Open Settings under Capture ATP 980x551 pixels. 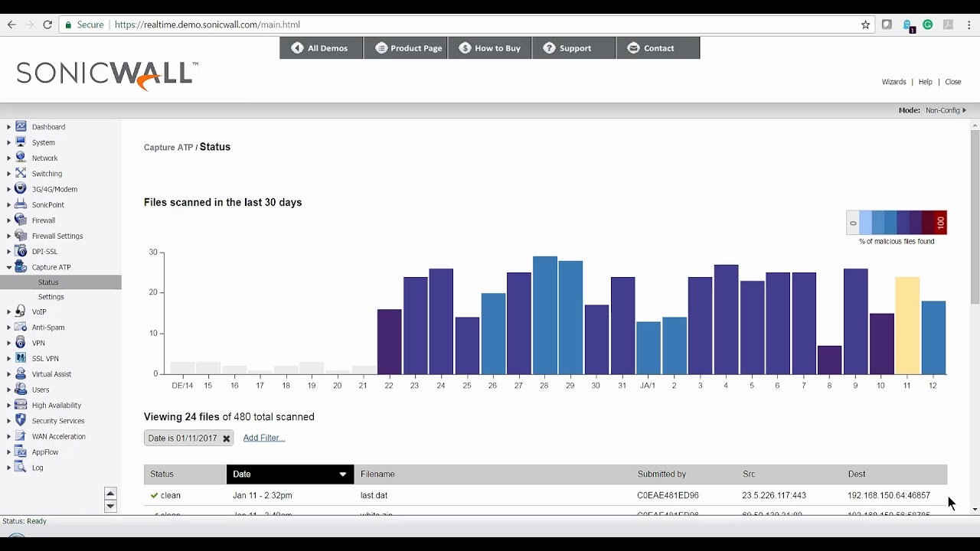(x=51, y=297)
